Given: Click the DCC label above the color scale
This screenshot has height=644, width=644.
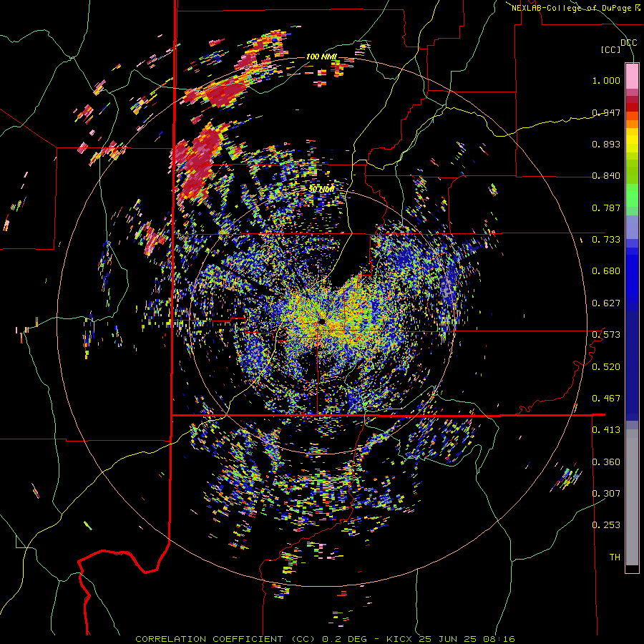Looking at the screenshot, I should [x=628, y=43].
